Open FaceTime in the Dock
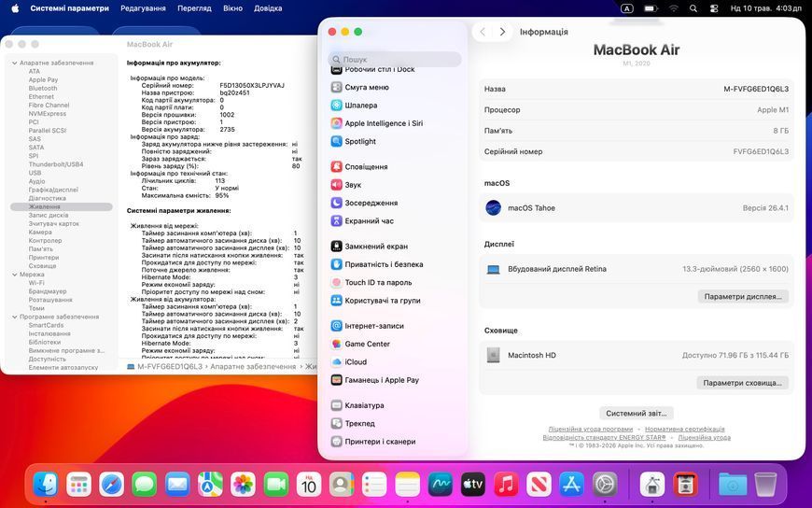 (276, 485)
